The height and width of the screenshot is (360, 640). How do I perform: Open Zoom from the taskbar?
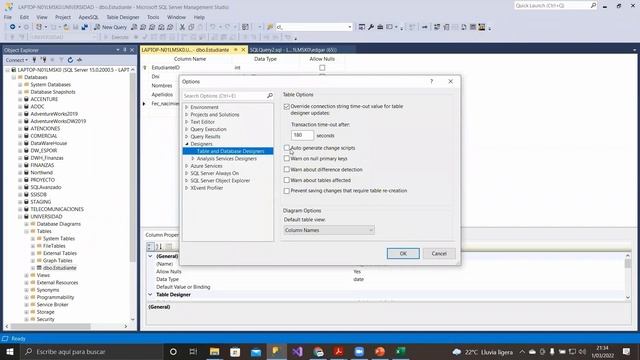point(359,351)
